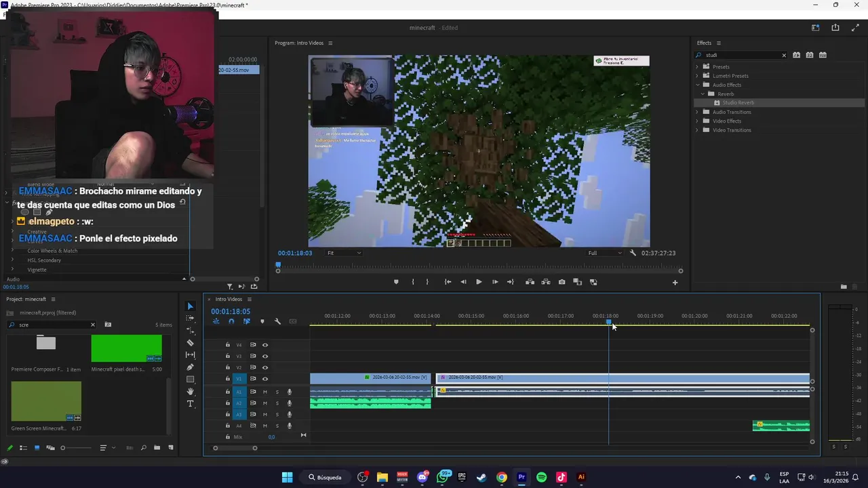Click Mark In bracket button
This screenshot has height=488, width=868.
pyautogui.click(x=412, y=282)
